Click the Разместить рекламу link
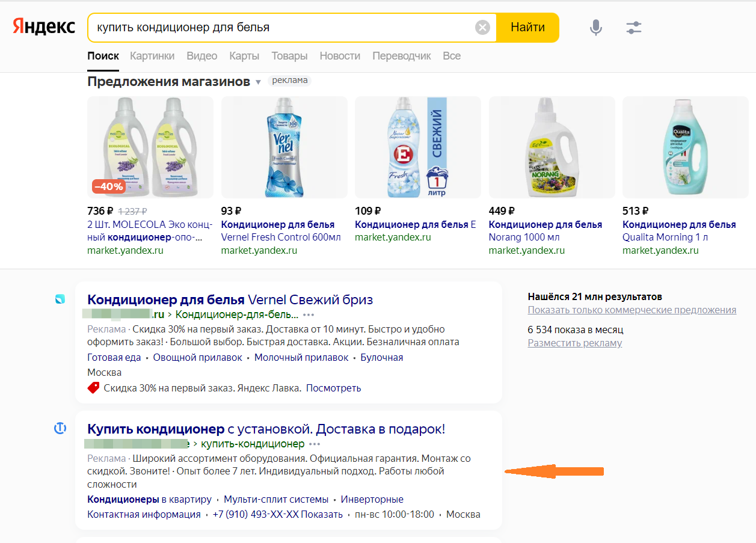756x543 pixels. [x=574, y=343]
